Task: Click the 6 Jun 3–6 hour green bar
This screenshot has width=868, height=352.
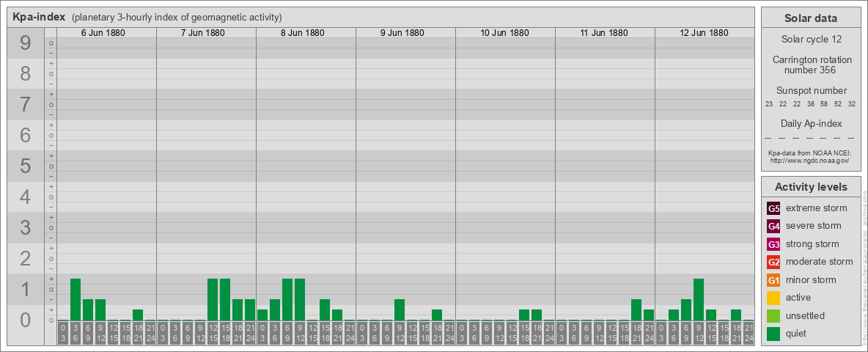Action: pos(76,299)
